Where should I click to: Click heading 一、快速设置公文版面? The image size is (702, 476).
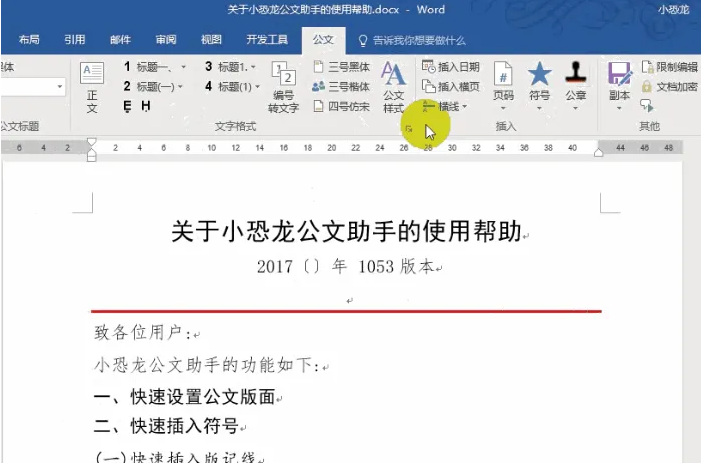coord(184,396)
